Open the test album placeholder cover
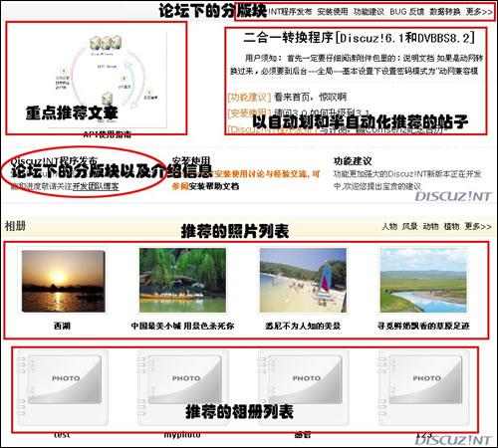498x448 pixels. click(62, 387)
